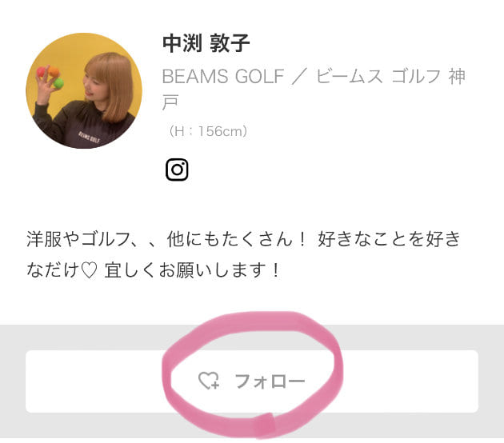Click the ビームス ゴルフ shop name
The height and width of the screenshot is (443, 504).
[x=378, y=77]
